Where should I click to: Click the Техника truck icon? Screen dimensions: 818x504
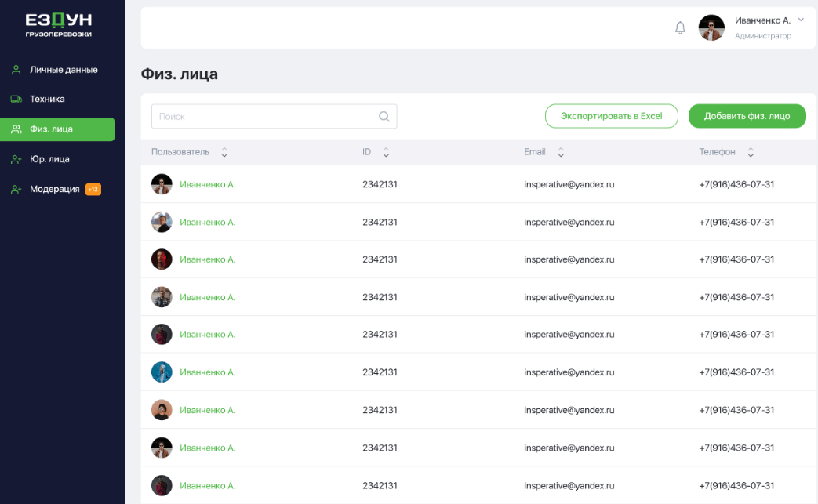point(16,100)
